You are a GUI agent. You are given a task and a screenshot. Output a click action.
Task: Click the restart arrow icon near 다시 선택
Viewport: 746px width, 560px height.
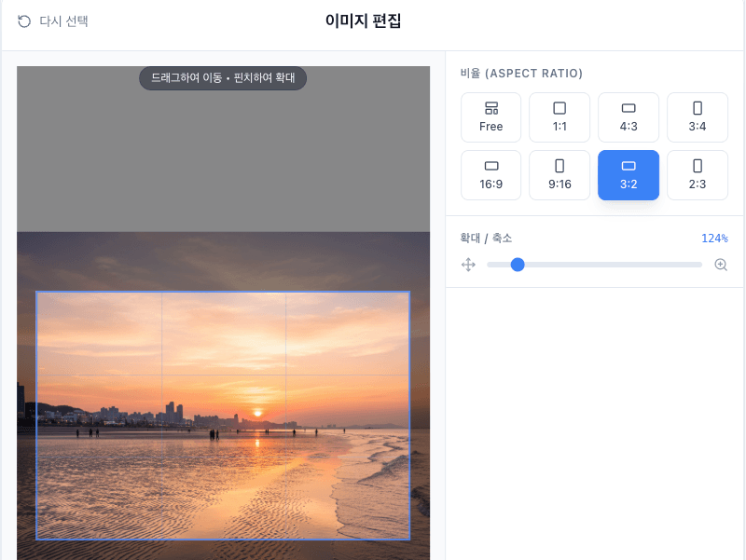(x=22, y=20)
